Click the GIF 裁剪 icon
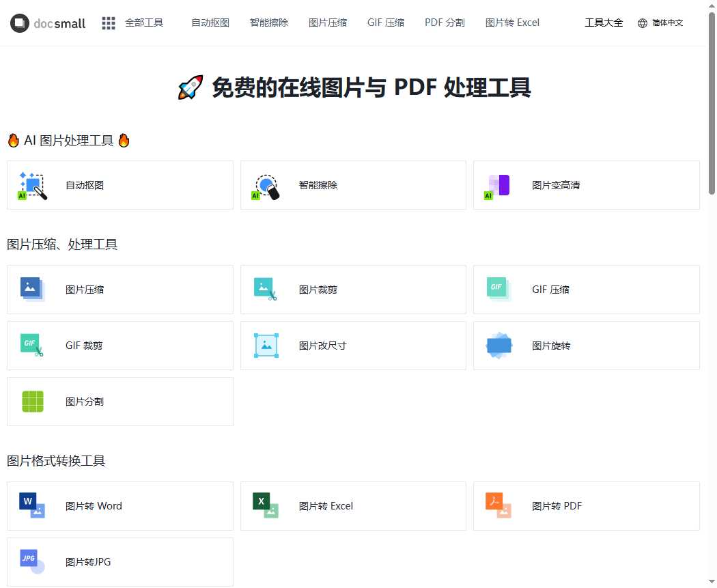 point(32,346)
